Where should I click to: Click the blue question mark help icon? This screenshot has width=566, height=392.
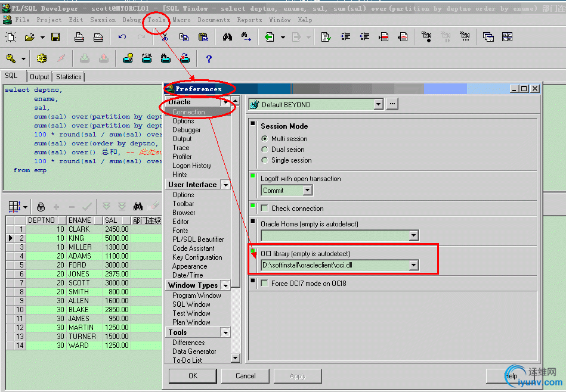[209, 59]
